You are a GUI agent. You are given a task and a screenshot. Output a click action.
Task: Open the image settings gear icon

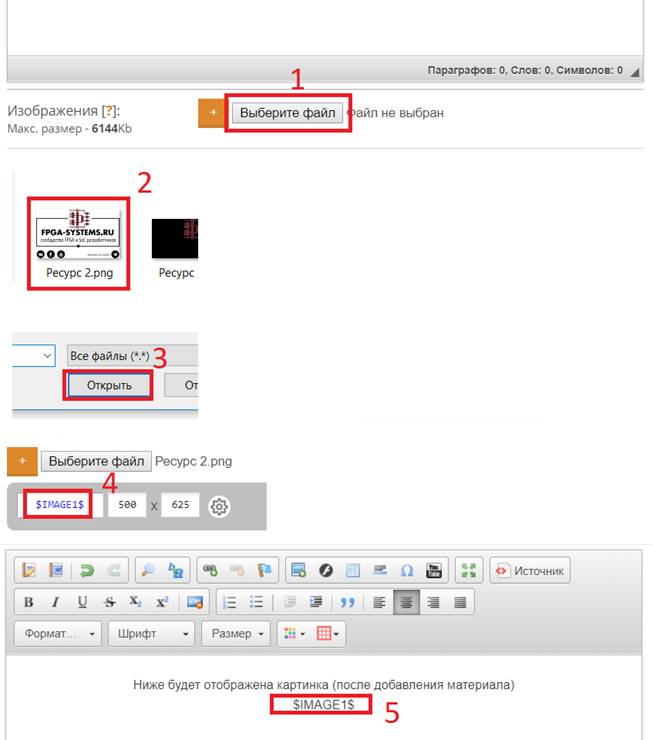click(220, 506)
